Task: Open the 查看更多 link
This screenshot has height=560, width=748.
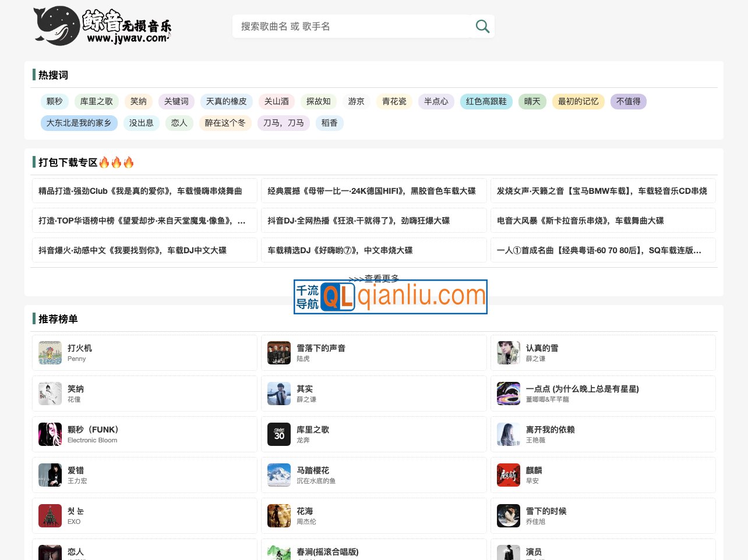Action: [x=373, y=279]
